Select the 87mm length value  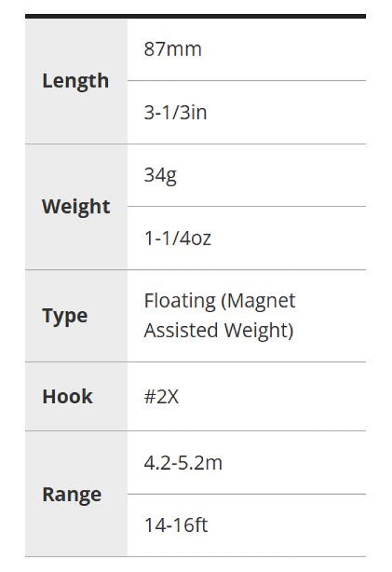click(x=173, y=49)
